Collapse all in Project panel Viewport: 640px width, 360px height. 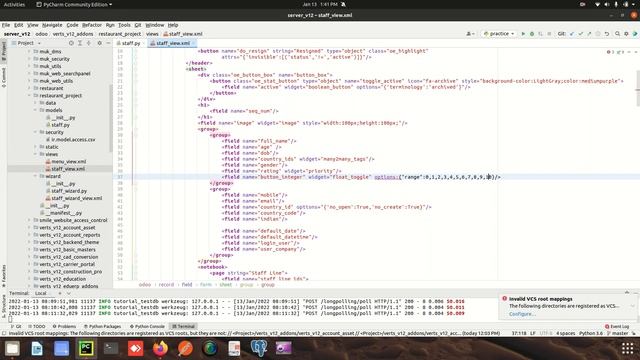(89, 43)
